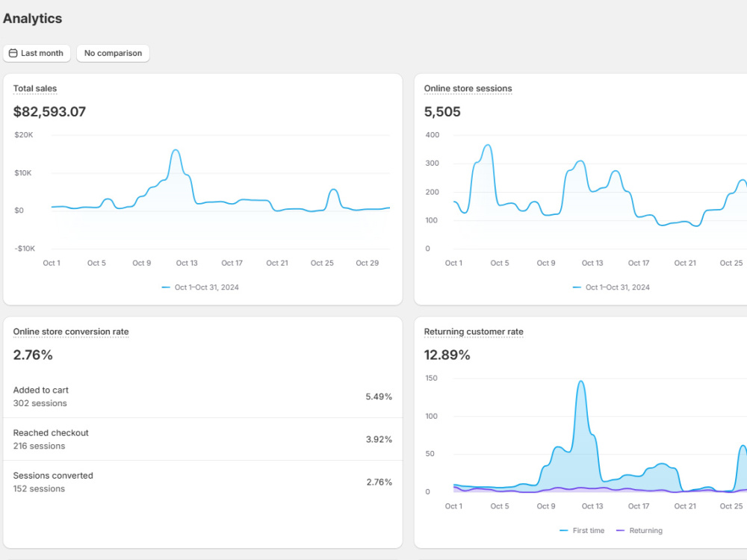This screenshot has height=560, width=747.
Task: Click the 302 sessions text
Action: [40, 403]
